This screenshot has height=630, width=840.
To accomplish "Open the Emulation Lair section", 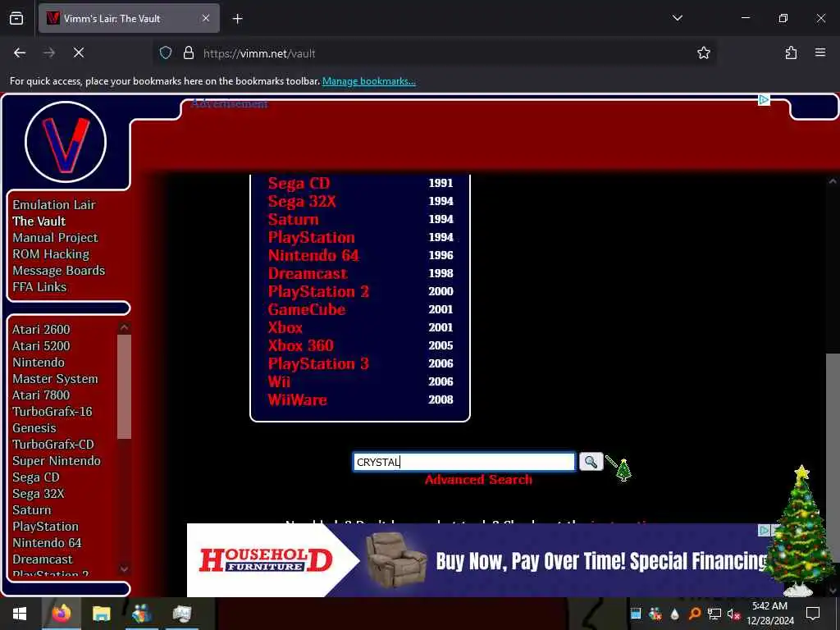I will [x=54, y=204].
